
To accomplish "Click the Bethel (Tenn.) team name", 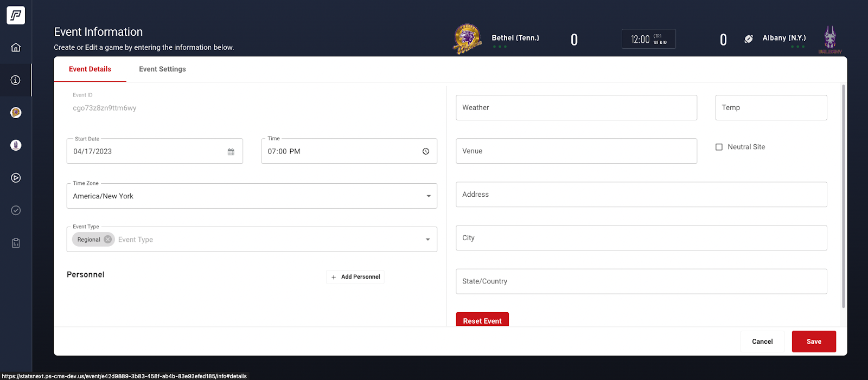I will click(515, 38).
